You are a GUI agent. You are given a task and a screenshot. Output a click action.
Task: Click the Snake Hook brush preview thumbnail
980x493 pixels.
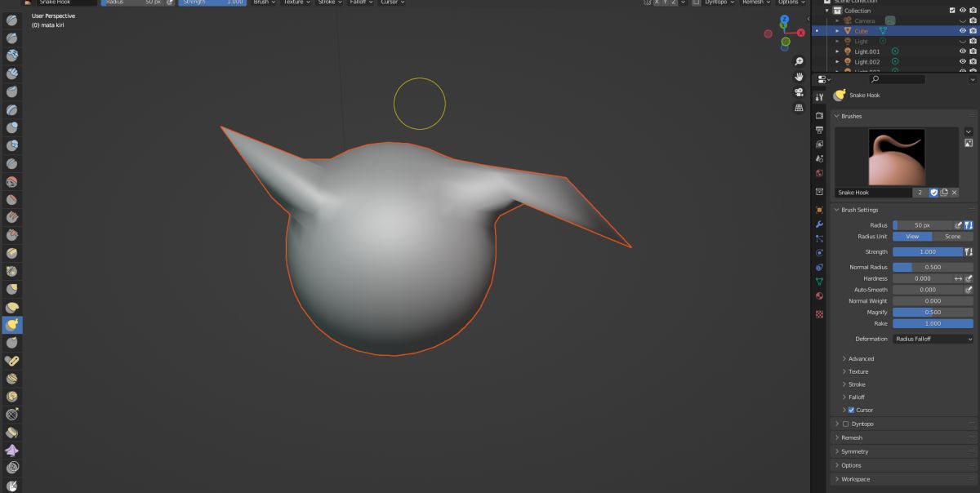897,157
